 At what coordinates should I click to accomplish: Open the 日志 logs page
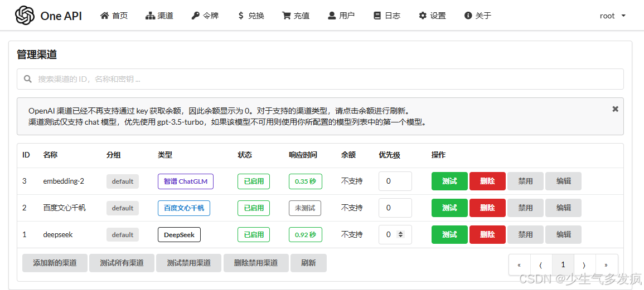(387, 16)
